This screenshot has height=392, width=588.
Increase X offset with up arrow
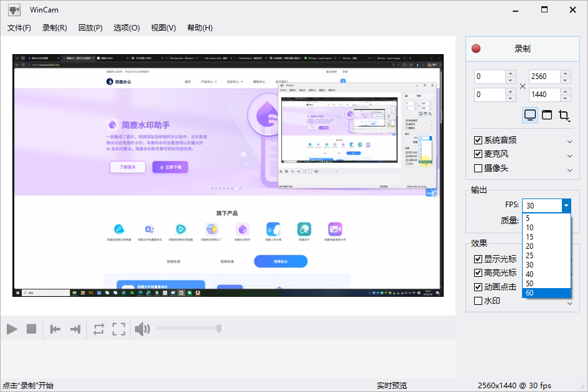pyautogui.click(x=510, y=73)
